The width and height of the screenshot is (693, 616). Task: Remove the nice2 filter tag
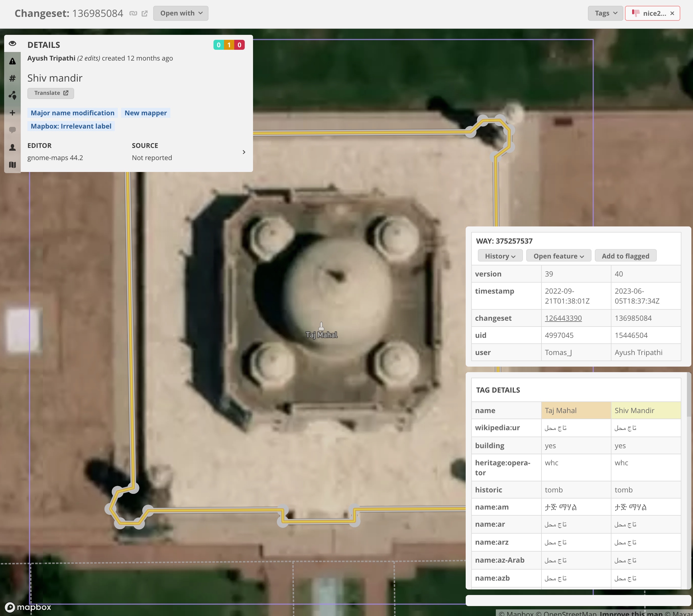(x=672, y=13)
